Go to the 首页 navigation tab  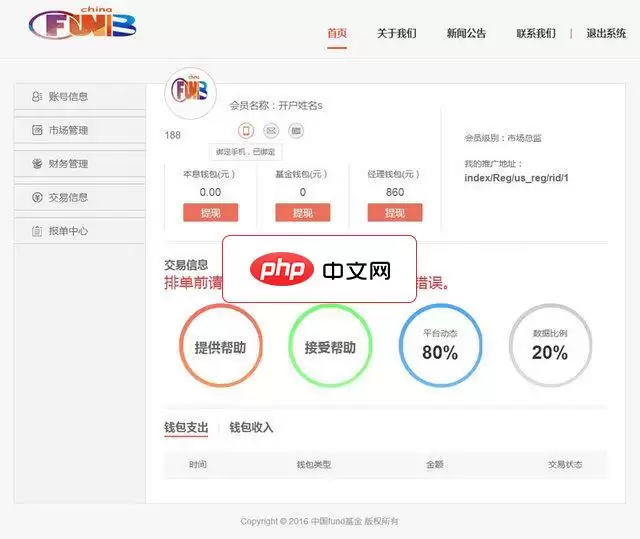point(337,33)
